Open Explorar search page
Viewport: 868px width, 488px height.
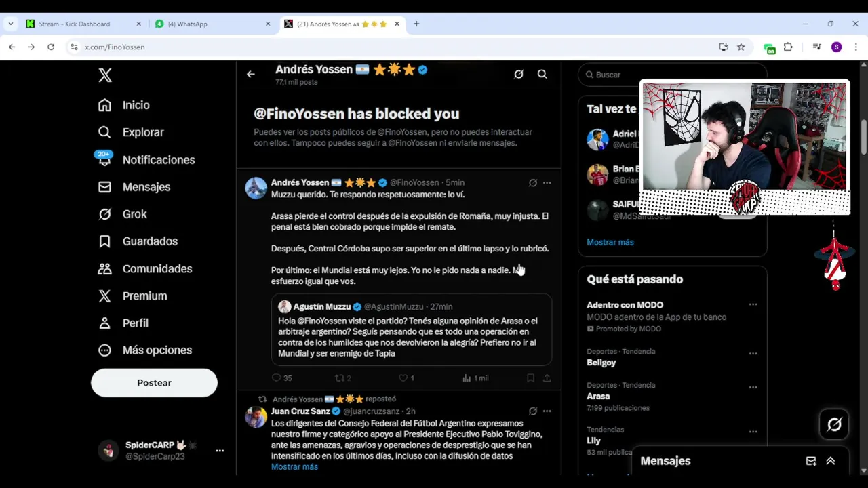tap(131, 132)
